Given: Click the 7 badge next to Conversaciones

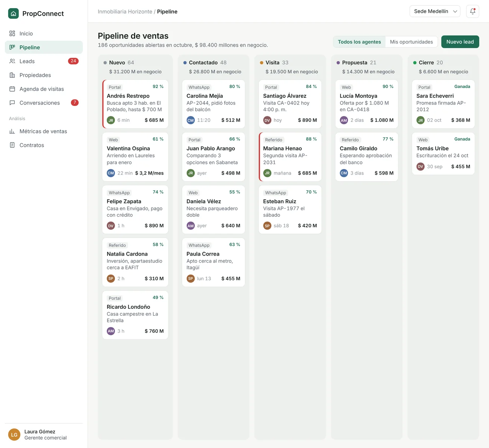Looking at the screenshot, I should pos(75,103).
